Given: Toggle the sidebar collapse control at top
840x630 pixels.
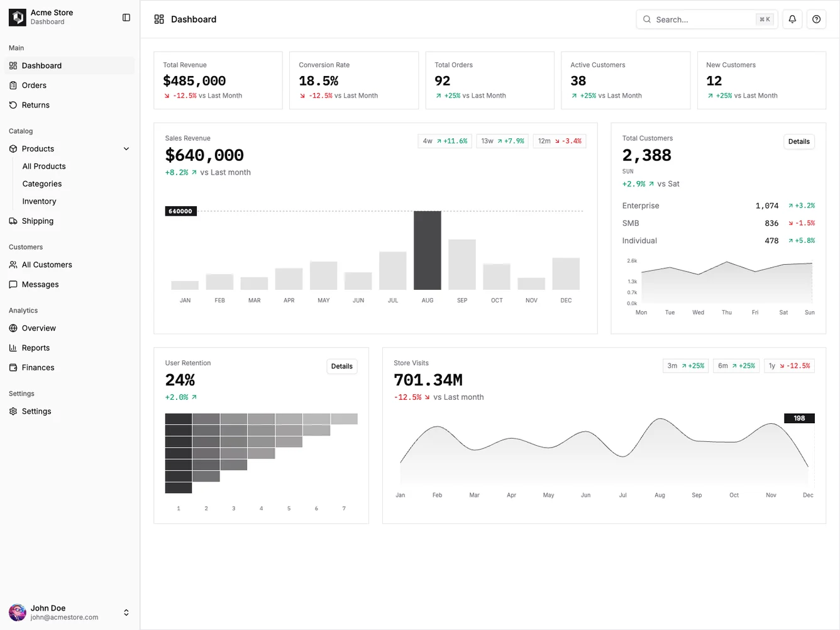Looking at the screenshot, I should pos(126,18).
